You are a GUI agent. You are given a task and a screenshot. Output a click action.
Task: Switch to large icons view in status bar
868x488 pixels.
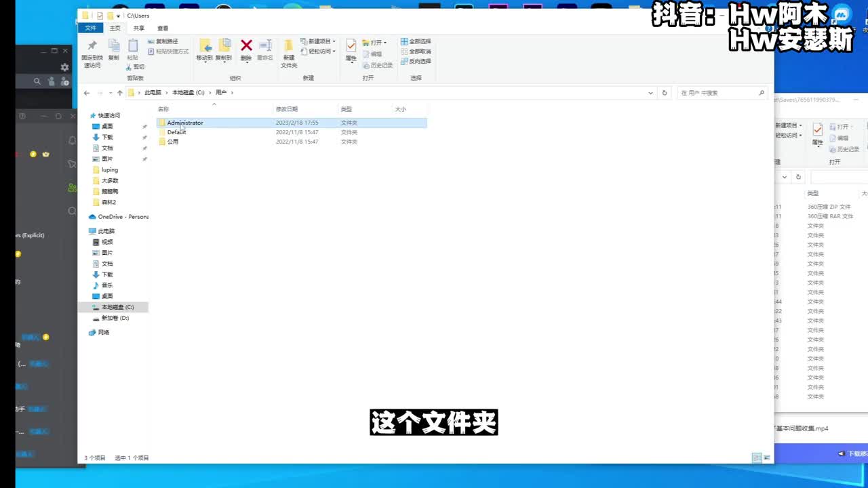[767, 458]
